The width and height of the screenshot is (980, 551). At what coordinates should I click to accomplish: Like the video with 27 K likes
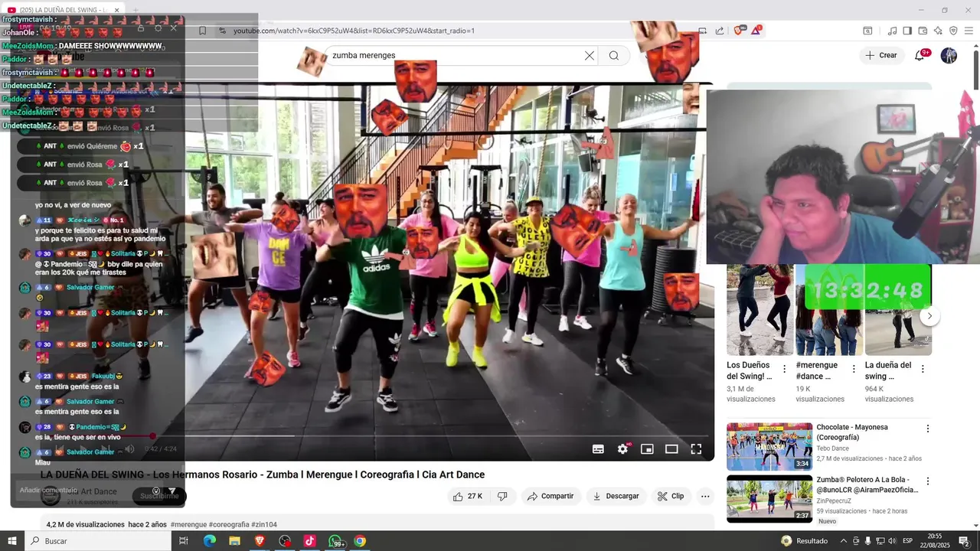tap(467, 496)
